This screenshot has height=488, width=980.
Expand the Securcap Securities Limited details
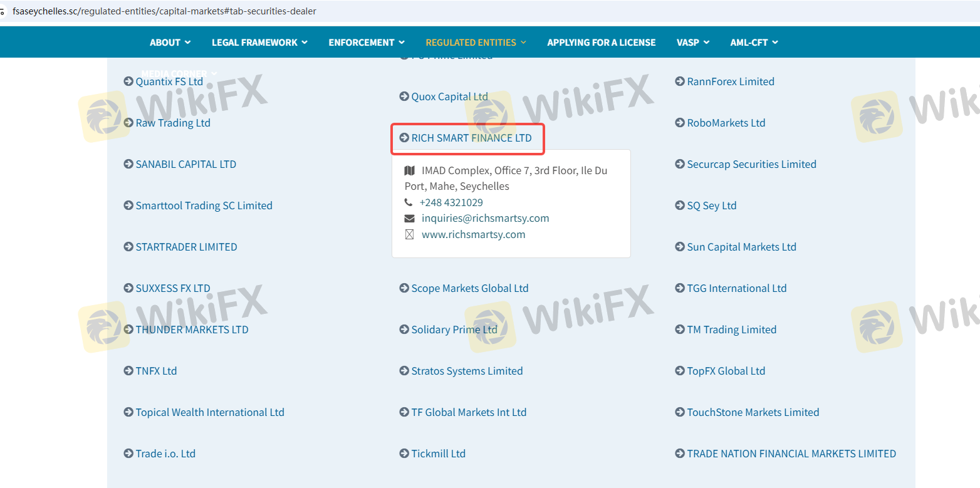point(751,164)
